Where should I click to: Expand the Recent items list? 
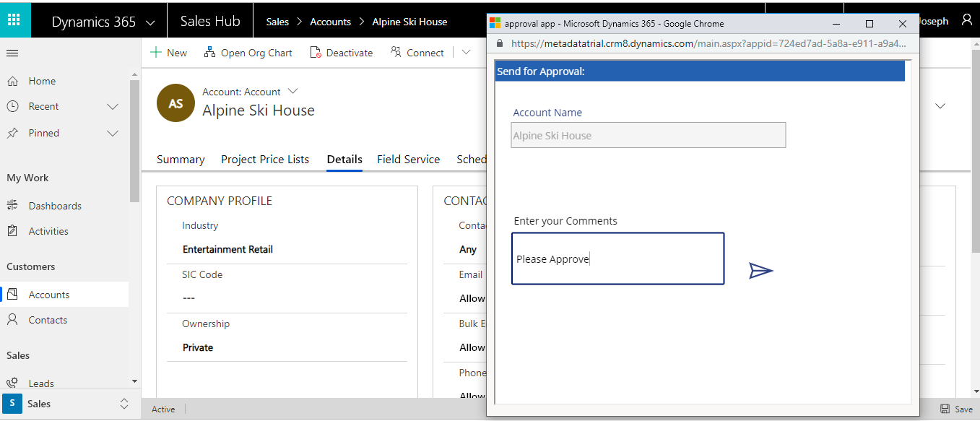(113, 107)
